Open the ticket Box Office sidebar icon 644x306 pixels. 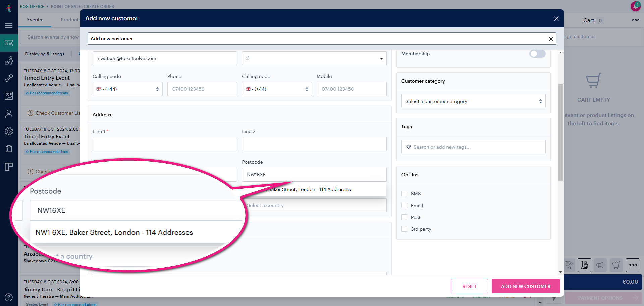tap(9, 43)
